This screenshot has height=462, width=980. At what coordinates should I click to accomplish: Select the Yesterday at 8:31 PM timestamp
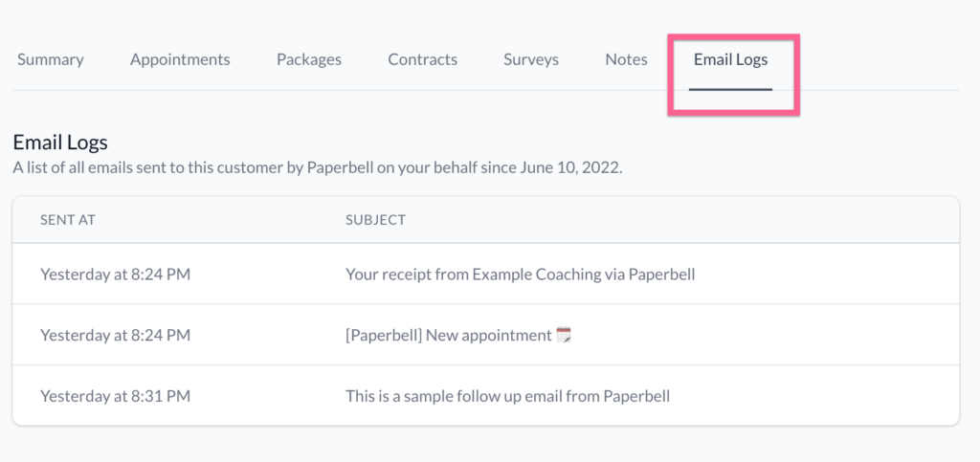pyautogui.click(x=116, y=396)
